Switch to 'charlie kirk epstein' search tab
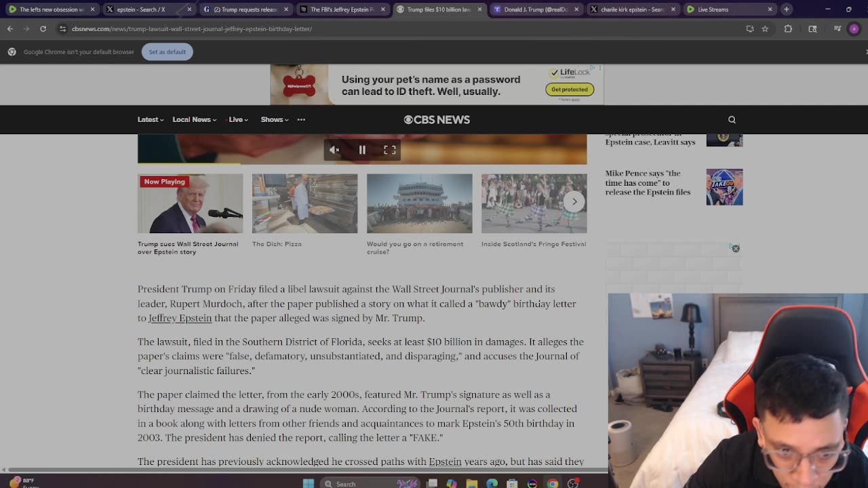The height and width of the screenshot is (488, 868). [x=632, y=9]
